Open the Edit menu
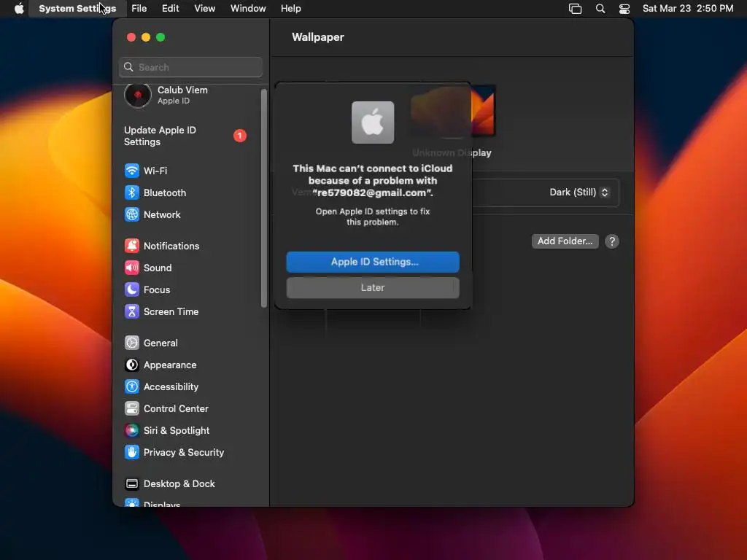Screen dimensions: 747x560 [170, 8]
